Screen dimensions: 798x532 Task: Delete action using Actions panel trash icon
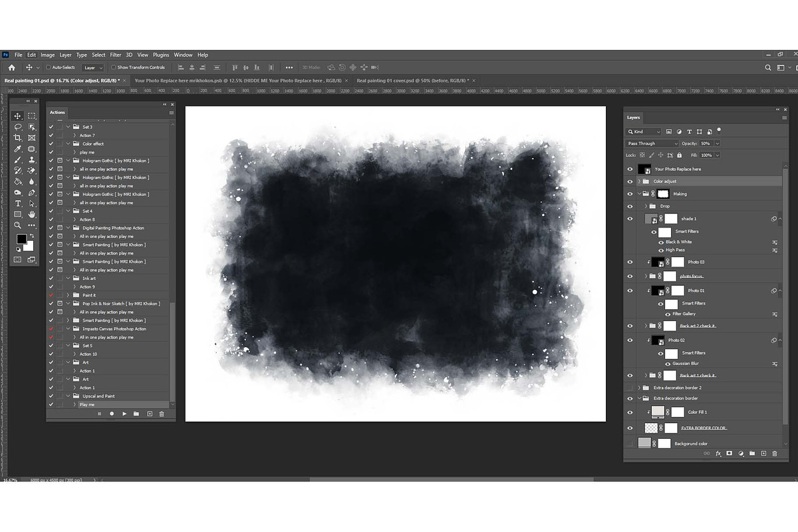[162, 414]
